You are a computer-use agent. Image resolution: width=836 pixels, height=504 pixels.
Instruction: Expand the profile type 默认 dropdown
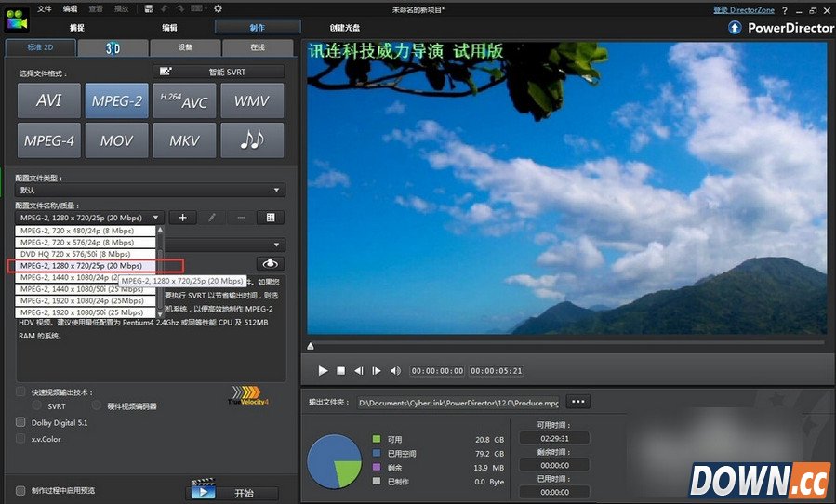[150, 190]
